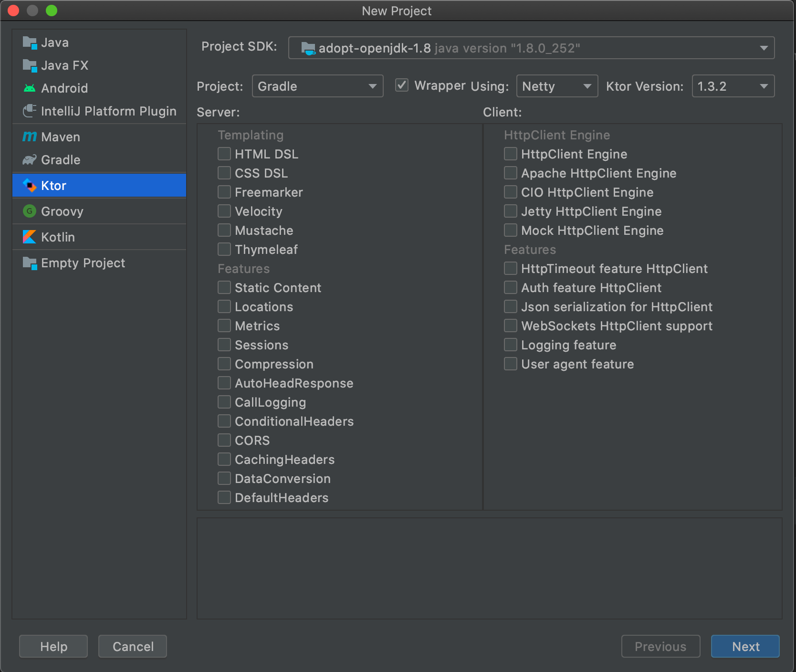
Task: Select Groovy project type
Action: click(x=99, y=211)
